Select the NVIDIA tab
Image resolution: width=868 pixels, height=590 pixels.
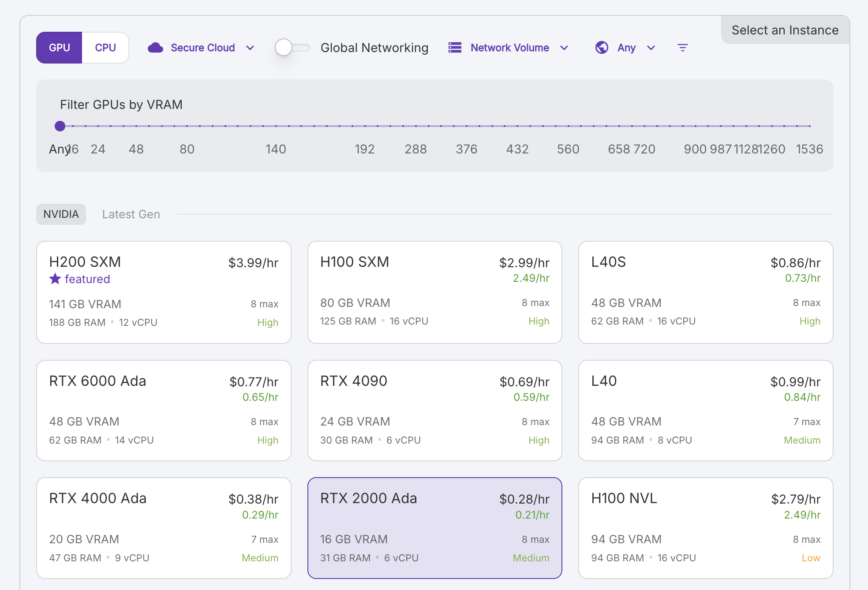tap(61, 214)
